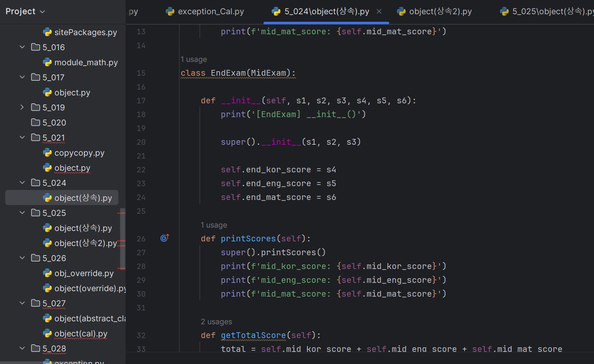
Task: Click the Python icon of exception_Cal.py tab
Action: [170, 12]
